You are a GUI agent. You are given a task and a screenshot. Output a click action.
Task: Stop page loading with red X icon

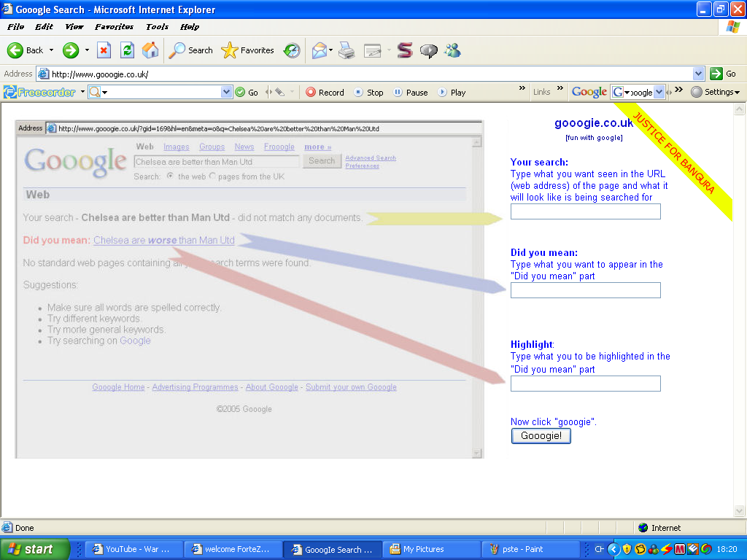click(104, 50)
